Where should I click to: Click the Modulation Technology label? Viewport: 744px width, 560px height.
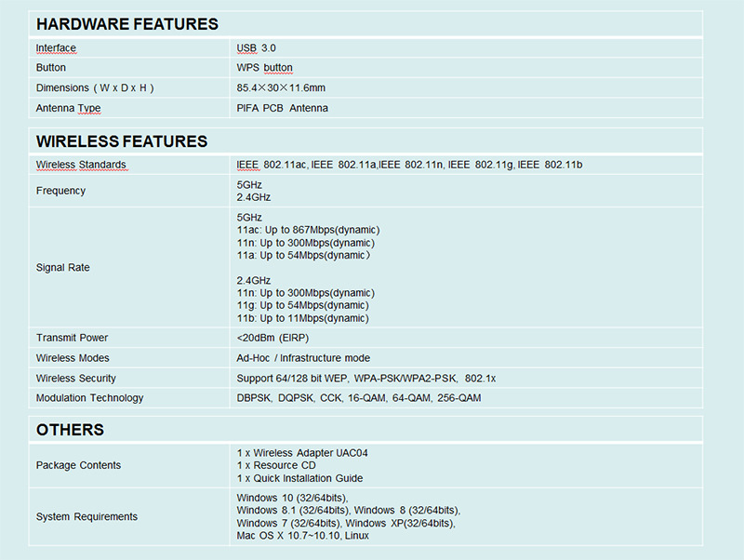pos(89,398)
